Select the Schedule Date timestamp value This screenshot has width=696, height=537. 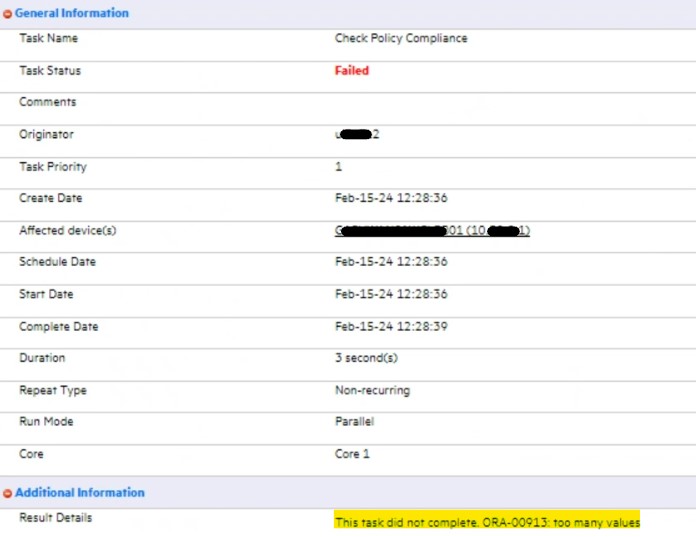[x=391, y=262]
